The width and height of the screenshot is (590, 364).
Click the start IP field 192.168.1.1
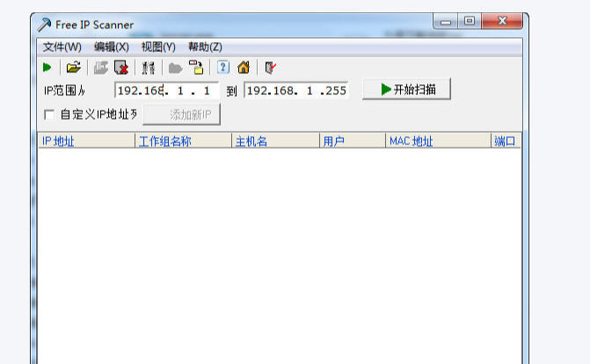coord(167,91)
